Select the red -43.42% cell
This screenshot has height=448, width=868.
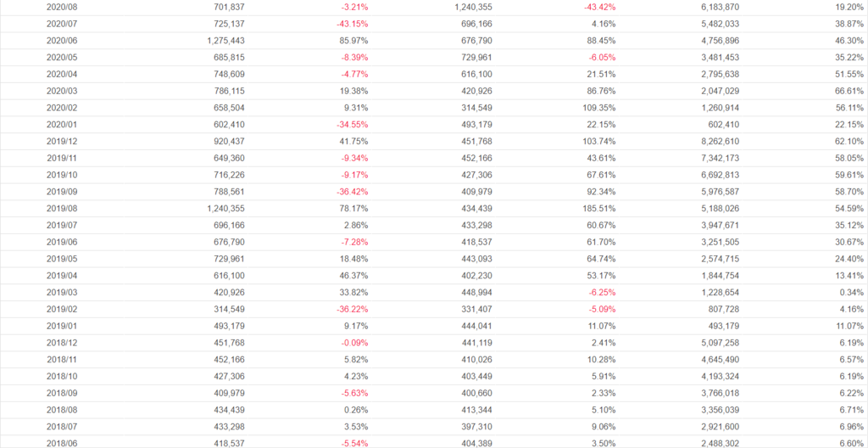pos(599,7)
